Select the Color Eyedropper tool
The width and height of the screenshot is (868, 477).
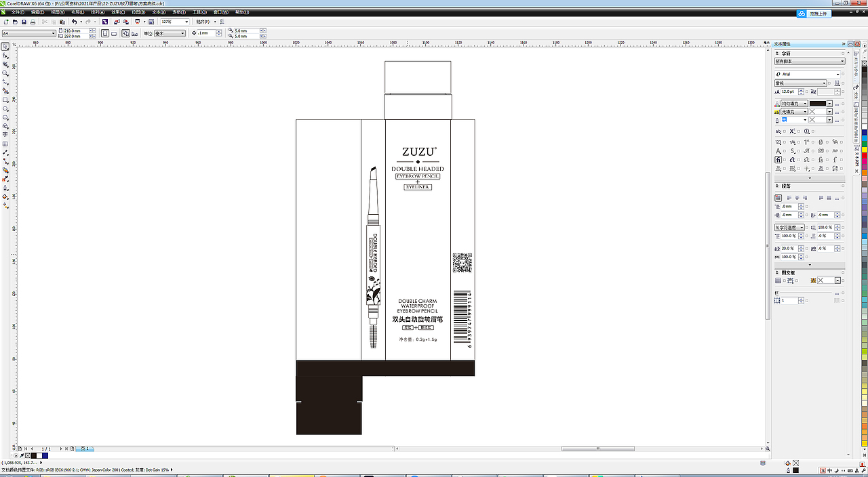5,179
